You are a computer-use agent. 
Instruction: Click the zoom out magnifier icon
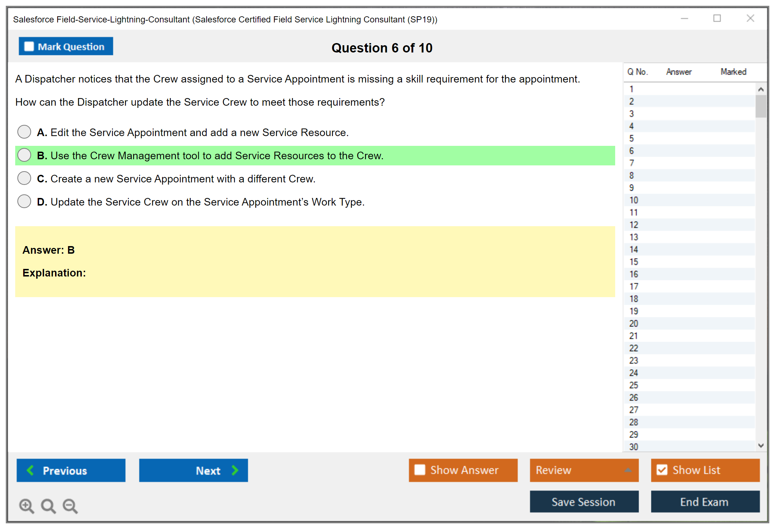(70, 506)
